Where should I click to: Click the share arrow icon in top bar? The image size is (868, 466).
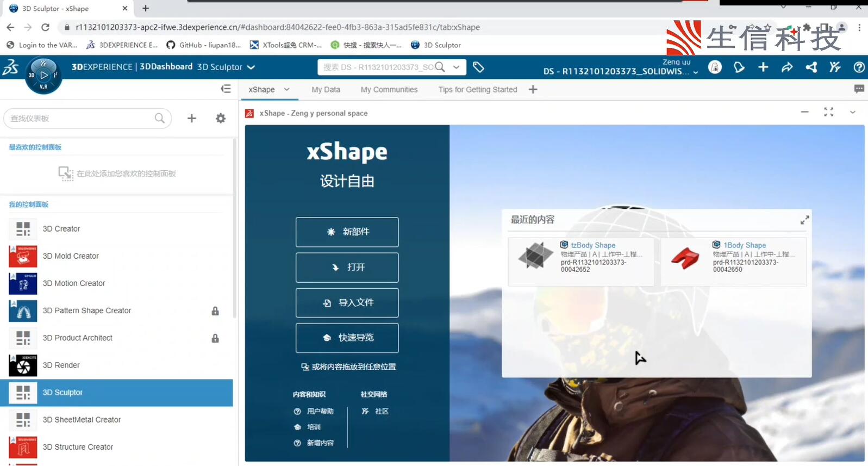point(787,67)
